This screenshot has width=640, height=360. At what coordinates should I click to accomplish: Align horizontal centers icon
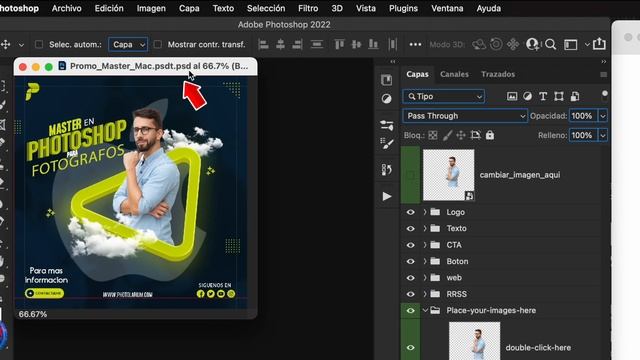point(280,44)
